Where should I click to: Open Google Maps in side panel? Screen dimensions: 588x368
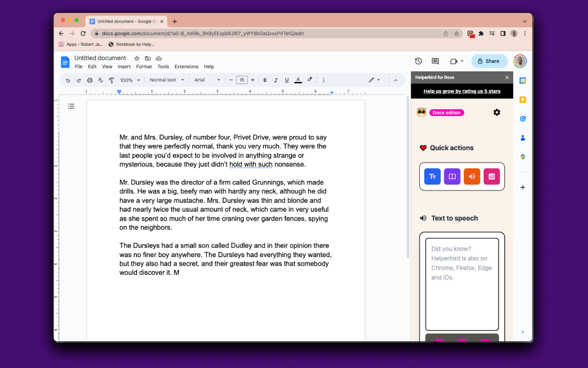coord(523,157)
